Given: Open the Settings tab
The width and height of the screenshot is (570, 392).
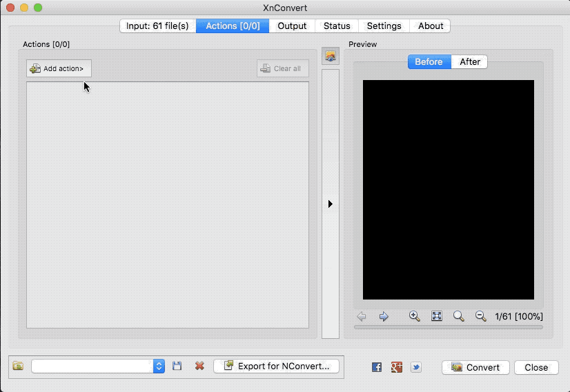Looking at the screenshot, I should [x=384, y=26].
